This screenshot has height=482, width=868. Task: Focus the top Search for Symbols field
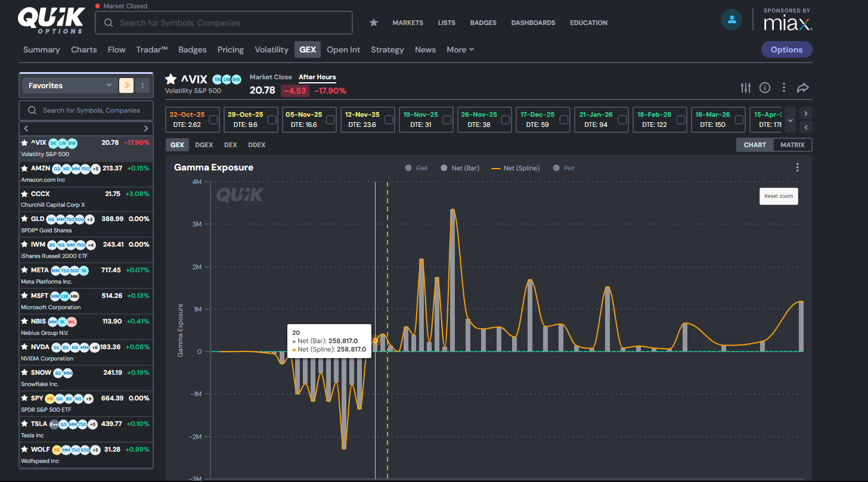(224, 23)
